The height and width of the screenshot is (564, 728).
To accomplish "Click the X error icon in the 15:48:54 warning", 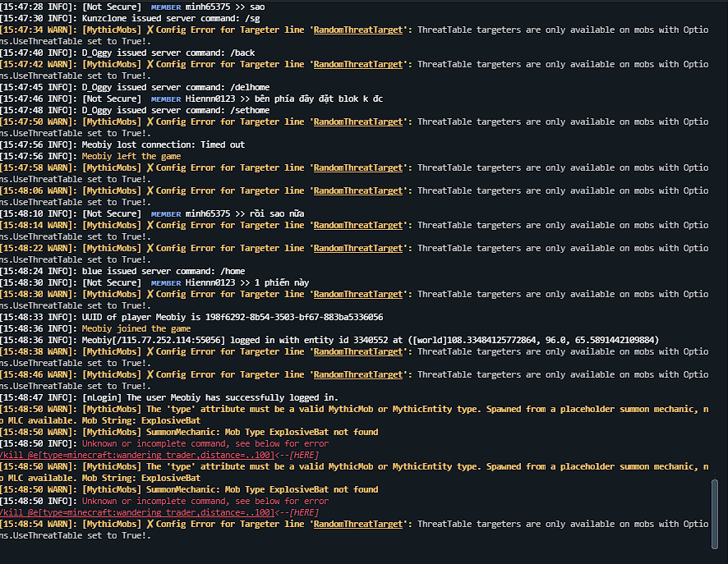I will tap(150, 524).
